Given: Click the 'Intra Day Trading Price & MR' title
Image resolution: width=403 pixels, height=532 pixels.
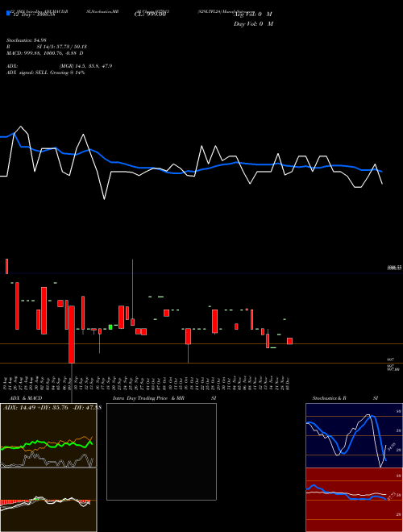Looking at the screenshot, I should click(148, 398).
